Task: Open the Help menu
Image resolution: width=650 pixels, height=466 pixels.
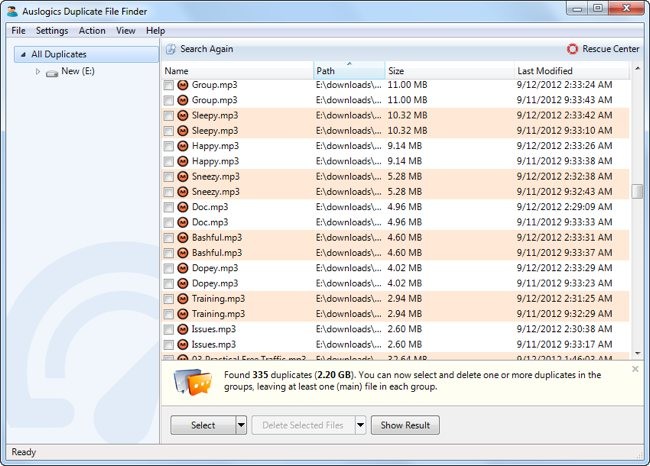Action: tap(155, 31)
